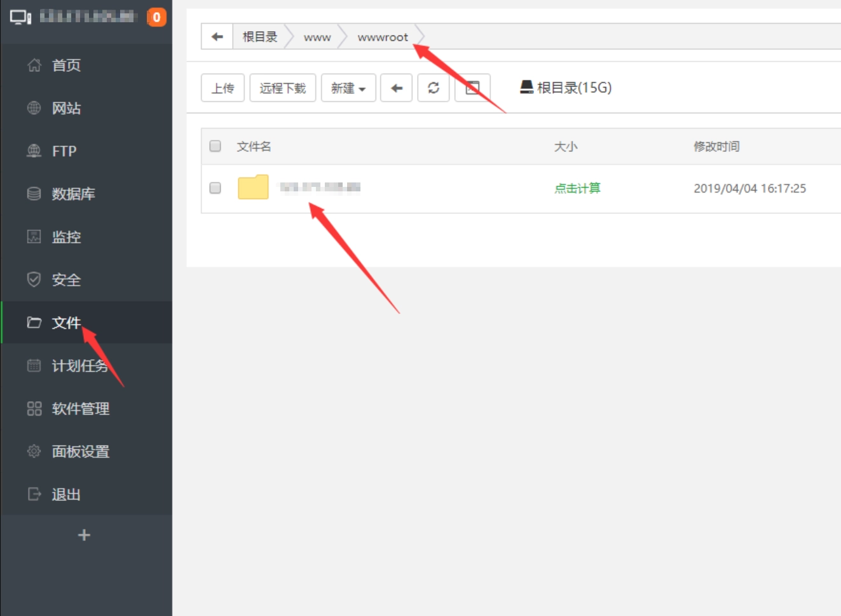Click the 文件名 column header
The width and height of the screenshot is (841, 616).
[x=254, y=146]
